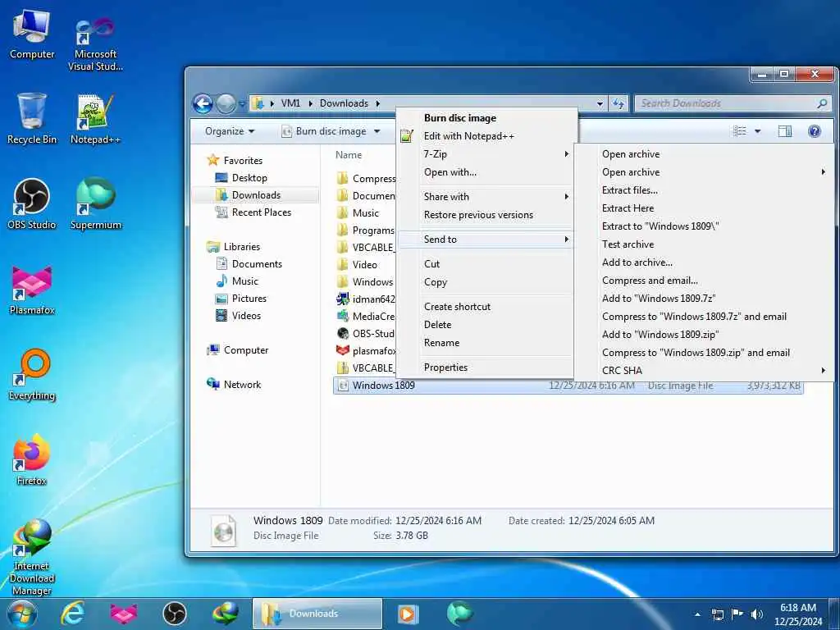Screen dimensions: 840x630
Task: Click the refresh button beside address bar
Action: point(619,103)
